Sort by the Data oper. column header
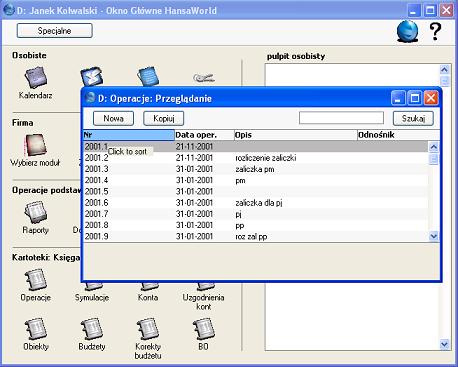This screenshot has width=458, height=367. click(204, 135)
